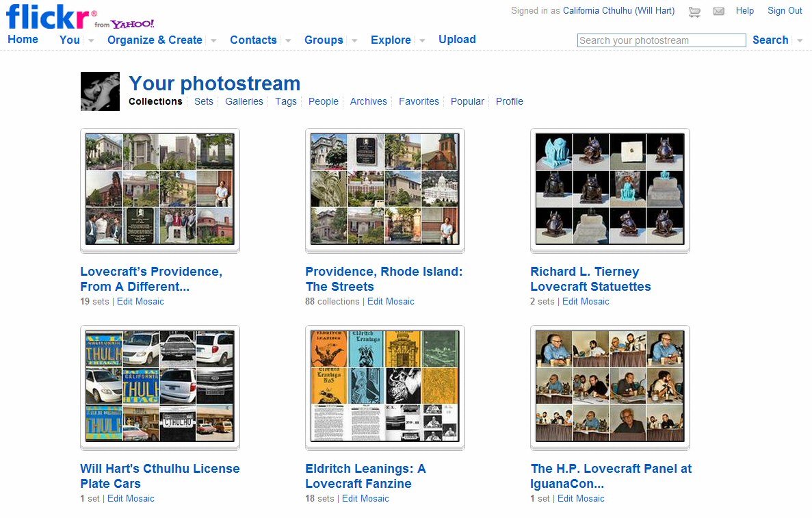Open the mail envelope icon
The height and width of the screenshot is (518, 812).
[x=718, y=12]
